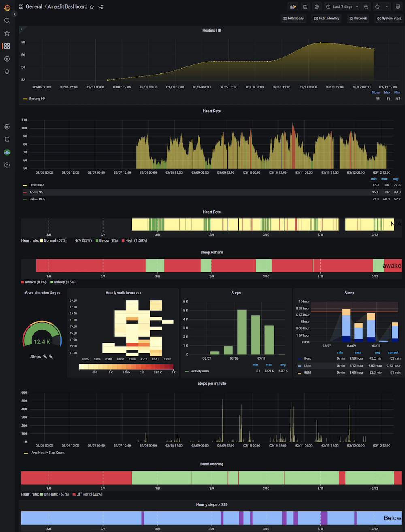The image size is (405, 532).
Task: Cycle view mode with monitor icon
Action: tap(398, 7)
